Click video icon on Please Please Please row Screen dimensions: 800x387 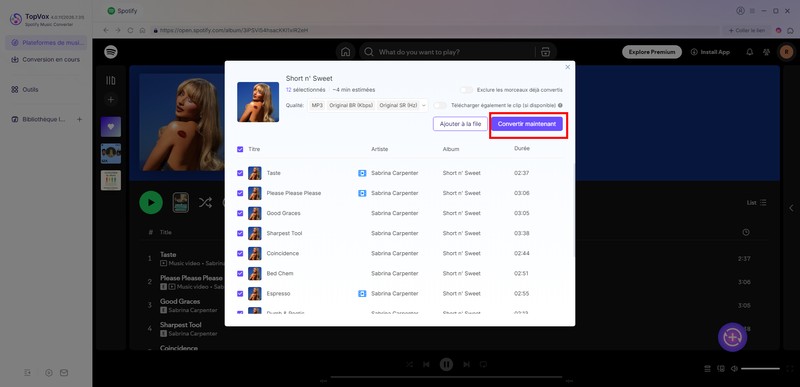pyautogui.click(x=362, y=193)
